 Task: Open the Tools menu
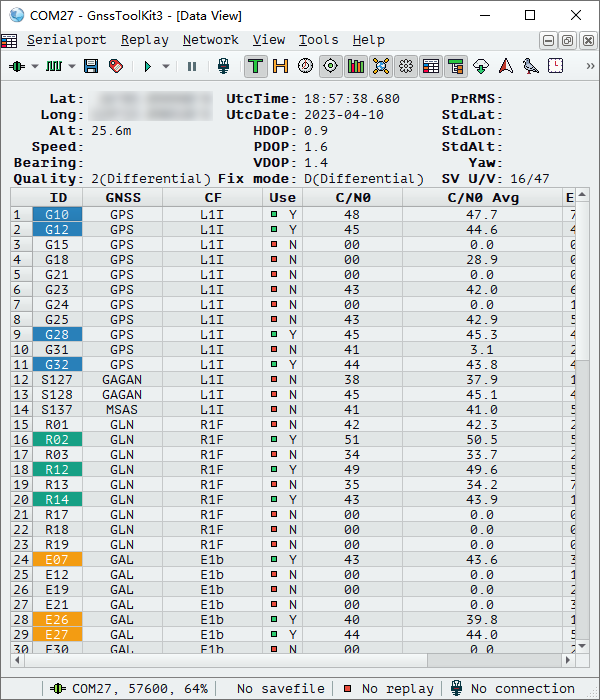pyautogui.click(x=318, y=40)
